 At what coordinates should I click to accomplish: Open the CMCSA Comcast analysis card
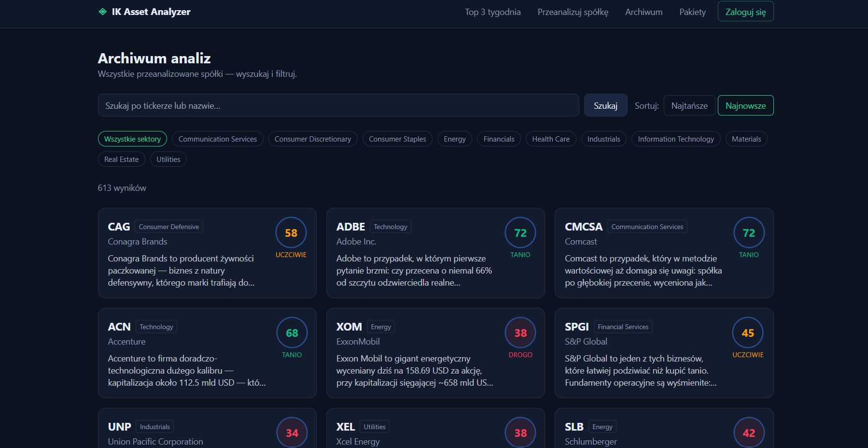(664, 253)
